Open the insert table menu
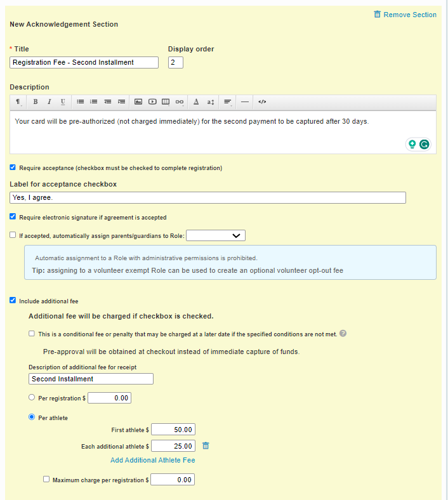Image resolution: width=448 pixels, height=500 pixels. point(166,102)
